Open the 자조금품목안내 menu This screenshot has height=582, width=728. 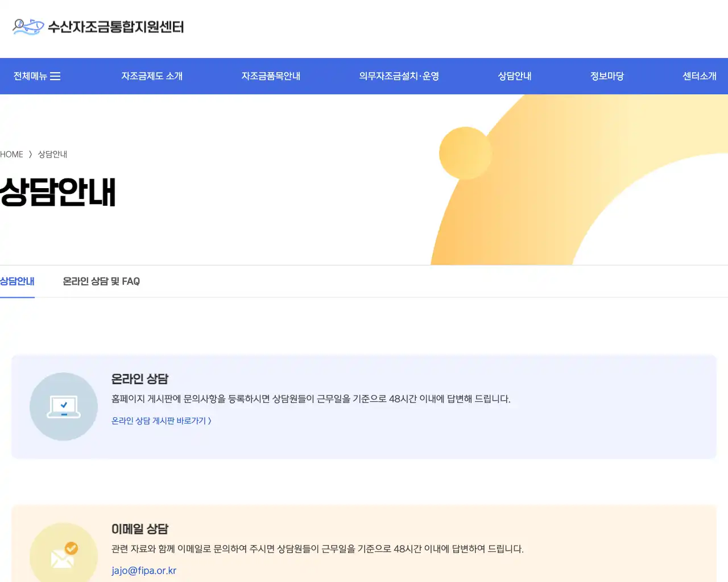coord(271,76)
